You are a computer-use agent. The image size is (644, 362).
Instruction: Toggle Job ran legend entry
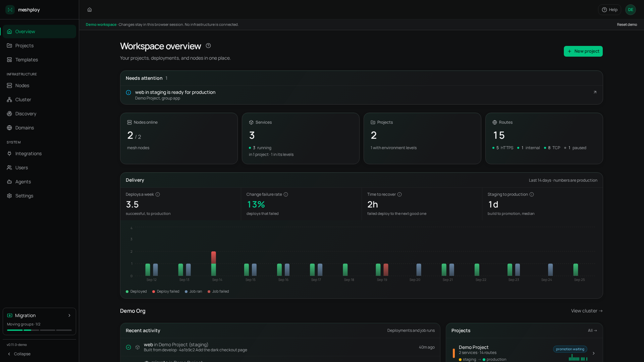click(x=194, y=292)
